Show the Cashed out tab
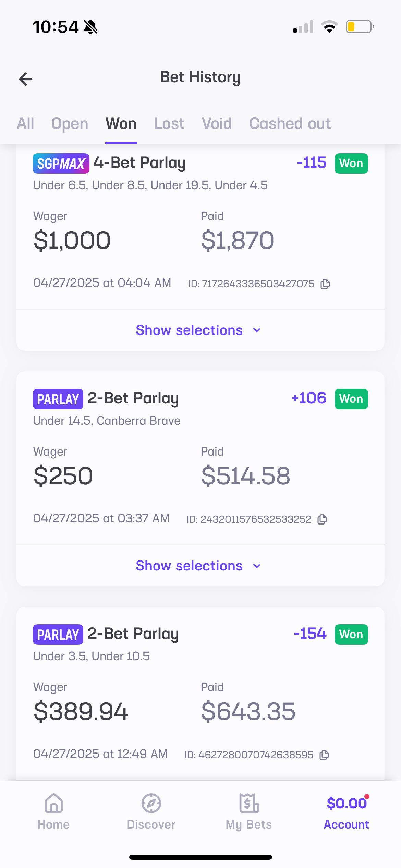Viewport: 401px width, 868px height. coord(290,124)
